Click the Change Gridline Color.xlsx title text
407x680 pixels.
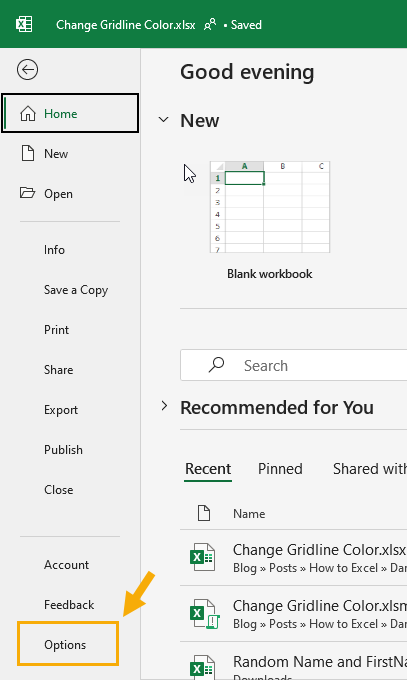(x=126, y=25)
